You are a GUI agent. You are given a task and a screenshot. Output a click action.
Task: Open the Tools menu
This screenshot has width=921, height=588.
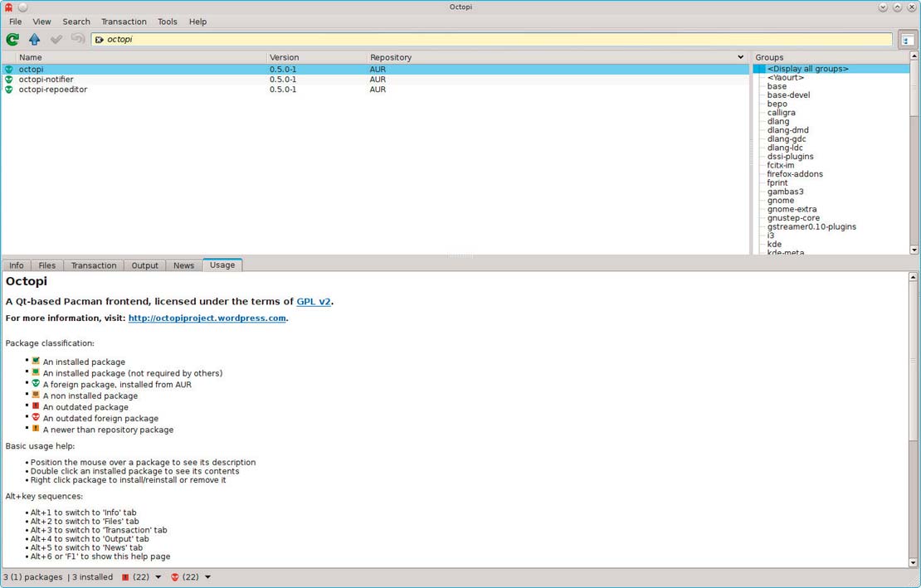click(168, 22)
